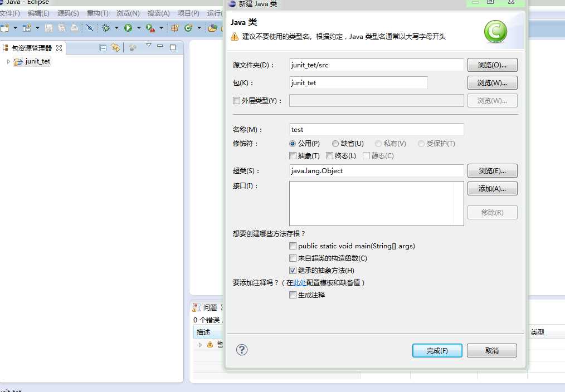Open the 源码(S) menu
The image size is (565, 392).
[68, 13]
